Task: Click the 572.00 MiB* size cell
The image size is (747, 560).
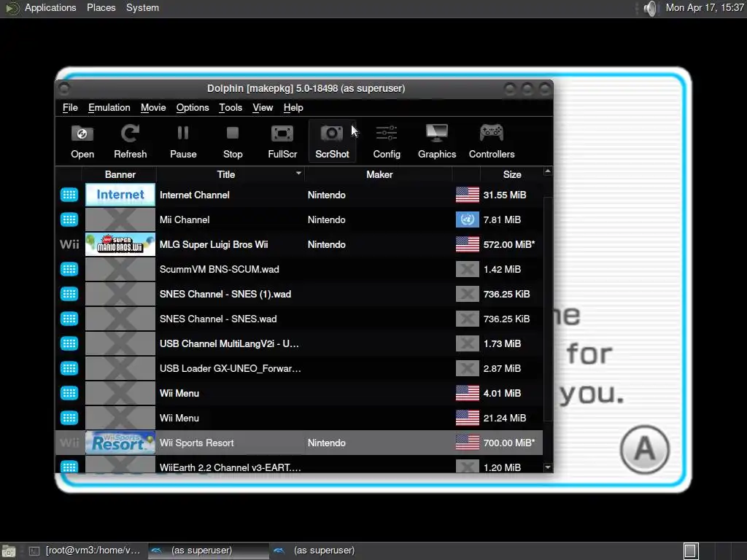Action: [x=508, y=244]
